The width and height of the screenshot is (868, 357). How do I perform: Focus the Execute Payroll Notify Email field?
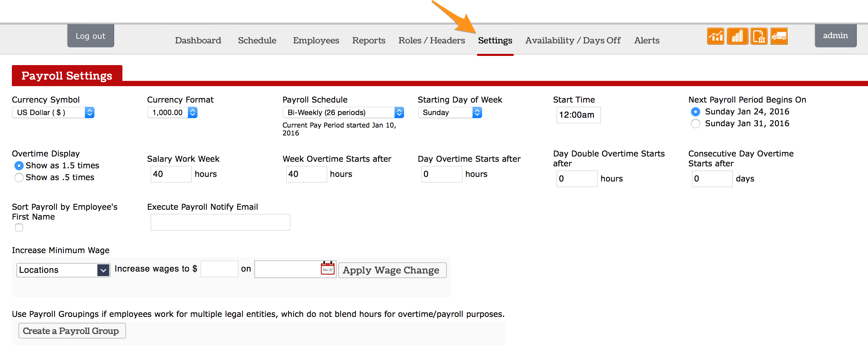pos(220,222)
